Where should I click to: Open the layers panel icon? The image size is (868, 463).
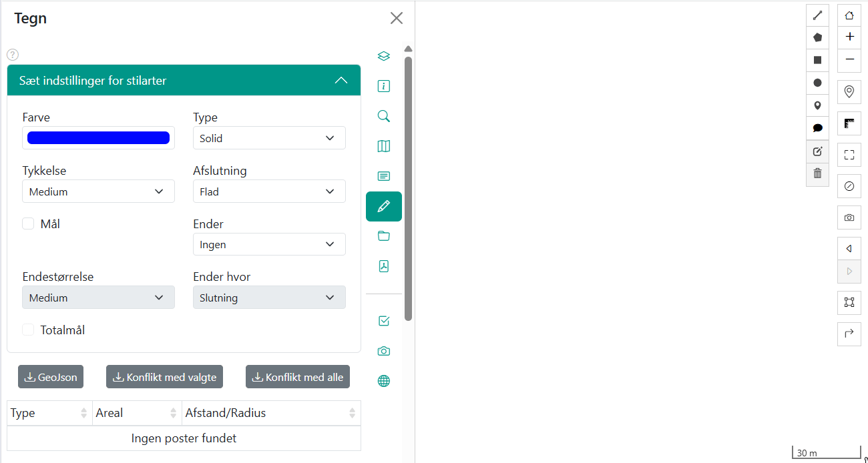click(x=383, y=56)
